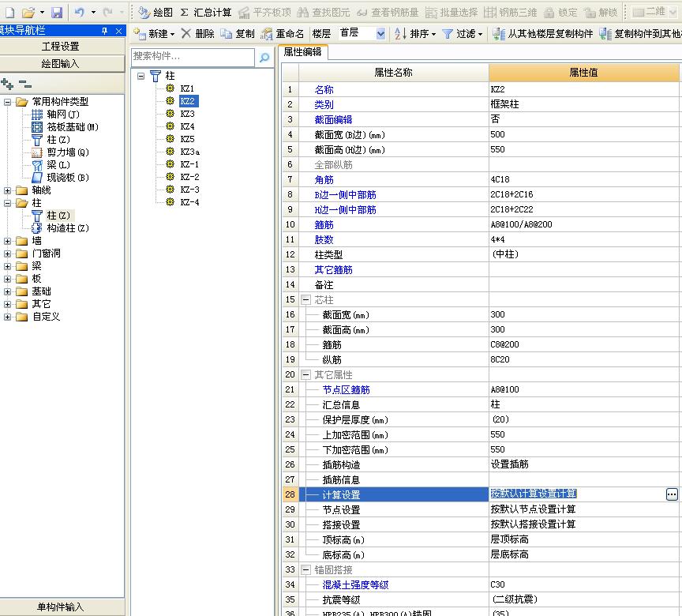682x616 pixels.
Task: Click the 截面宽 value 500 cell
Action: pos(583,134)
